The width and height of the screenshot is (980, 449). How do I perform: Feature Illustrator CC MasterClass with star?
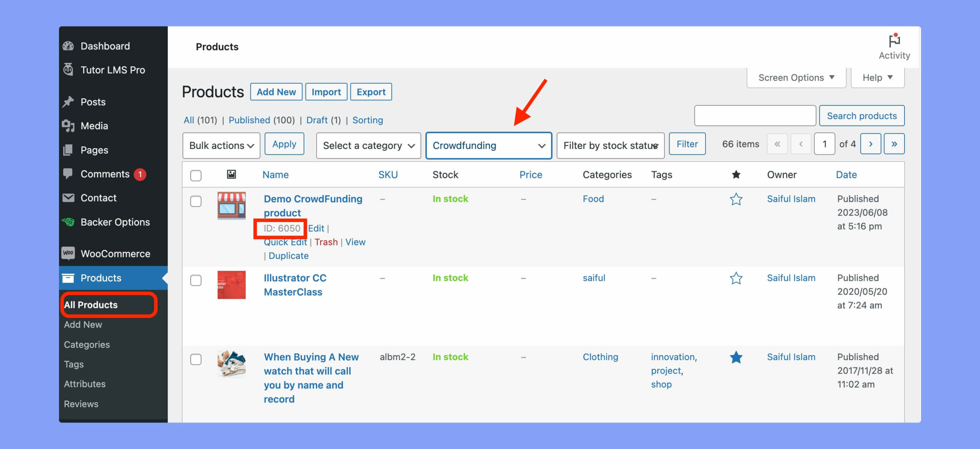[736, 278]
